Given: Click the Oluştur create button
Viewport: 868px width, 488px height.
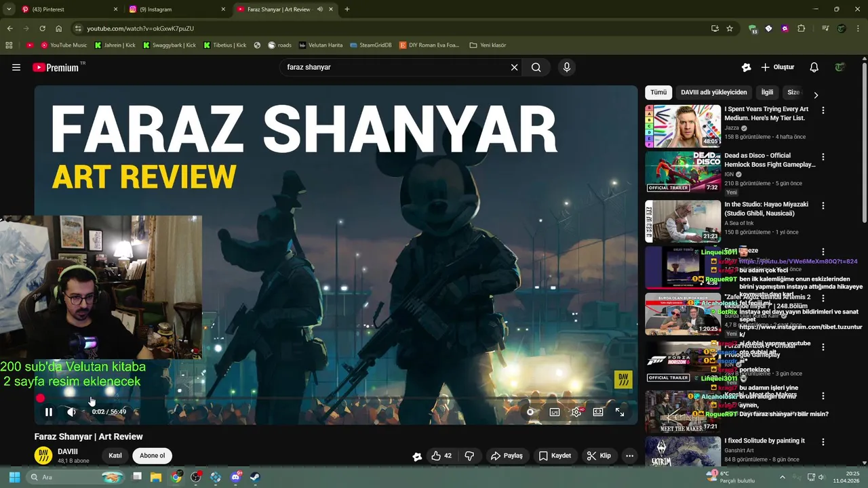Looking at the screenshot, I should [x=777, y=67].
